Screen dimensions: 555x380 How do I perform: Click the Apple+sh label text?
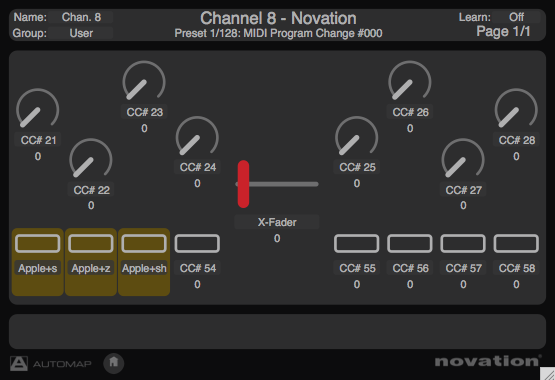tap(144, 268)
